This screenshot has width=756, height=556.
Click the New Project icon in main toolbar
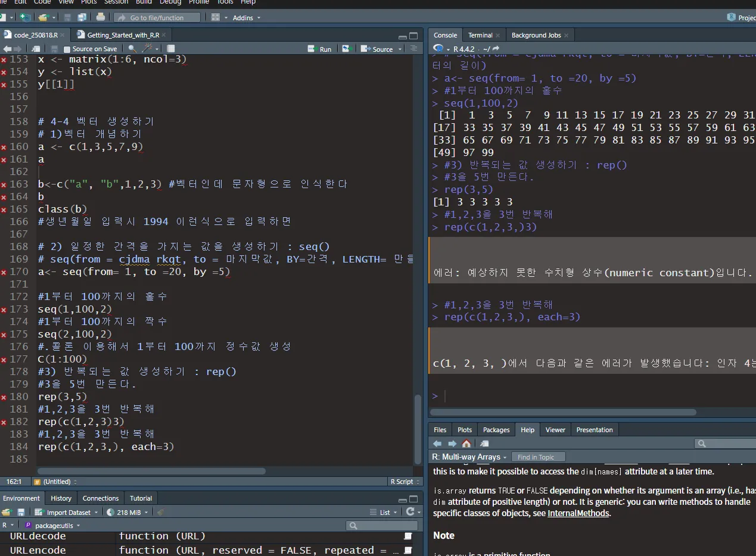point(24,17)
